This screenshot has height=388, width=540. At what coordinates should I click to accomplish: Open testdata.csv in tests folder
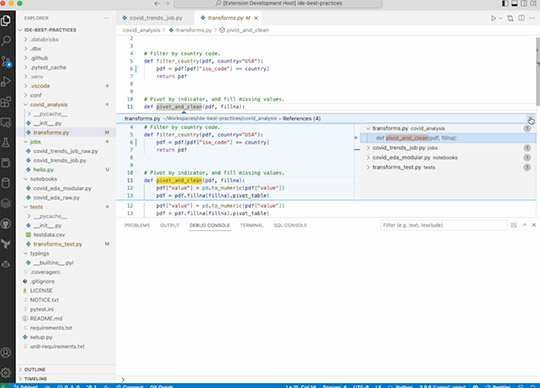click(66, 235)
